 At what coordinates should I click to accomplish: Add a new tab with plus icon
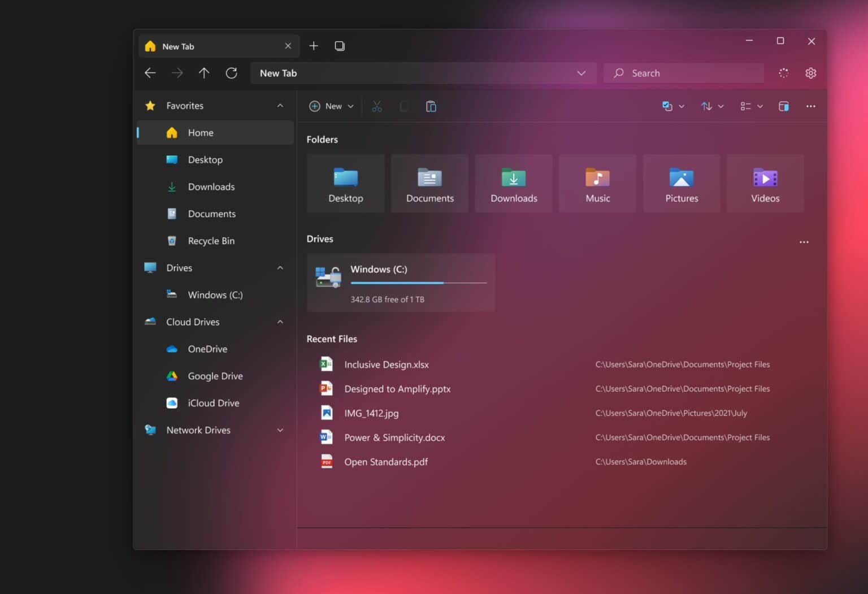tap(314, 46)
